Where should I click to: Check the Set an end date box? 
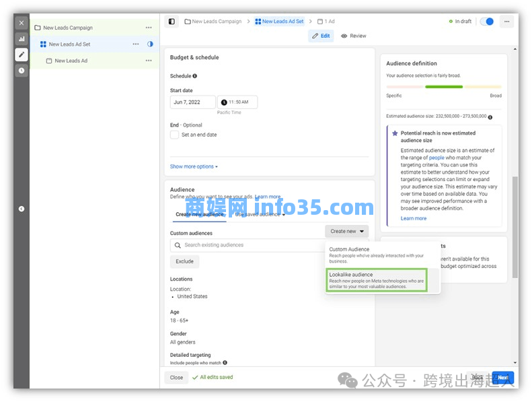coord(174,135)
